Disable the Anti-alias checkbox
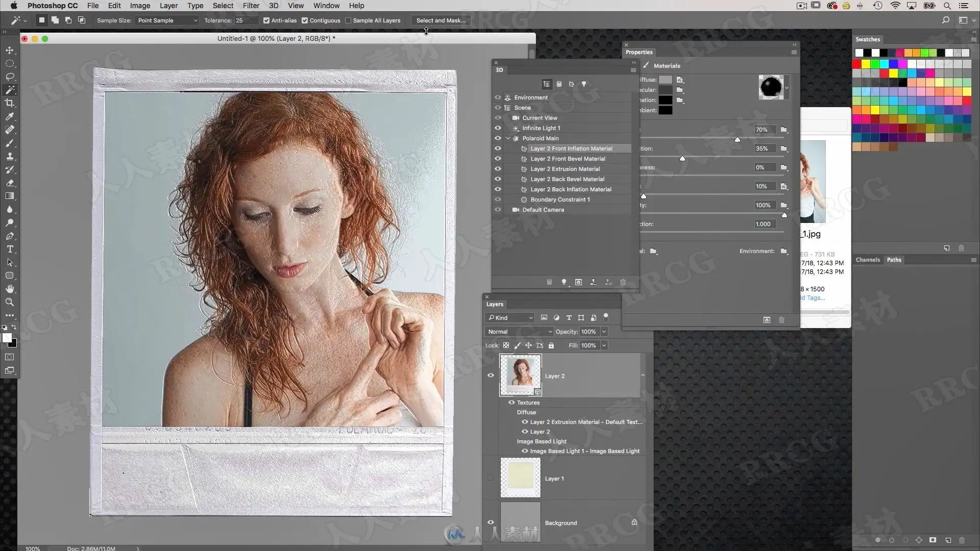 click(x=266, y=20)
